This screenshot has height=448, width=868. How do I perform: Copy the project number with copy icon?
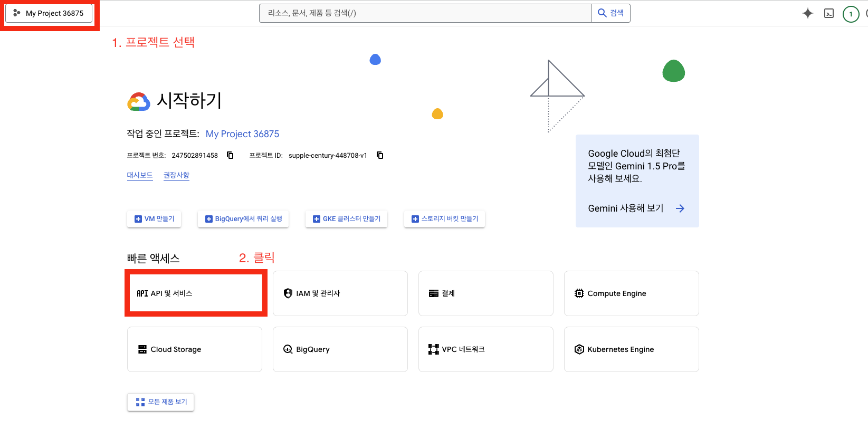click(x=230, y=155)
